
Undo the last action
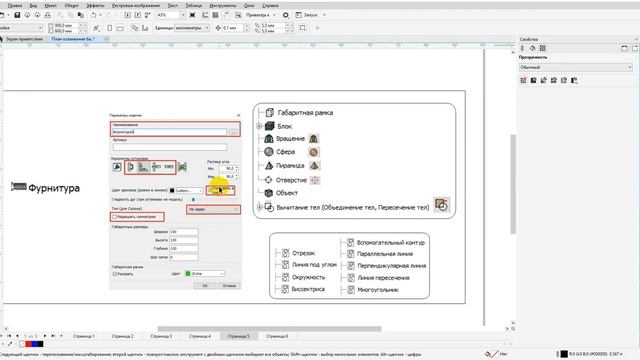[x=93, y=15]
